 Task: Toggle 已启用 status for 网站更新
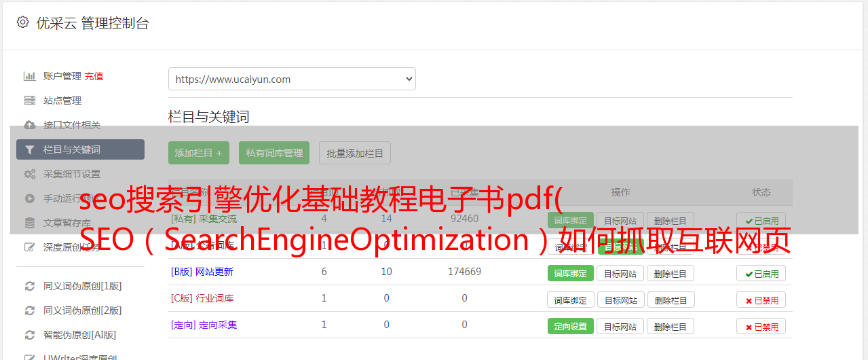coord(761,273)
